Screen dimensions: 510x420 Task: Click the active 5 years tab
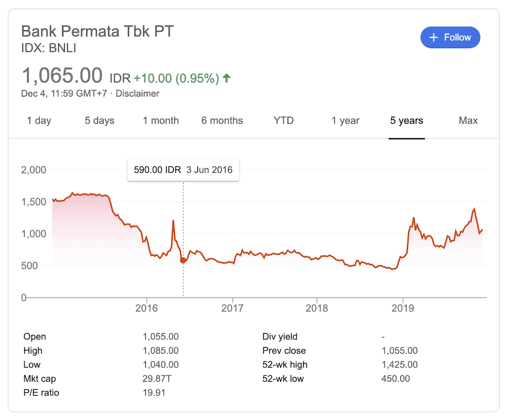pyautogui.click(x=406, y=120)
